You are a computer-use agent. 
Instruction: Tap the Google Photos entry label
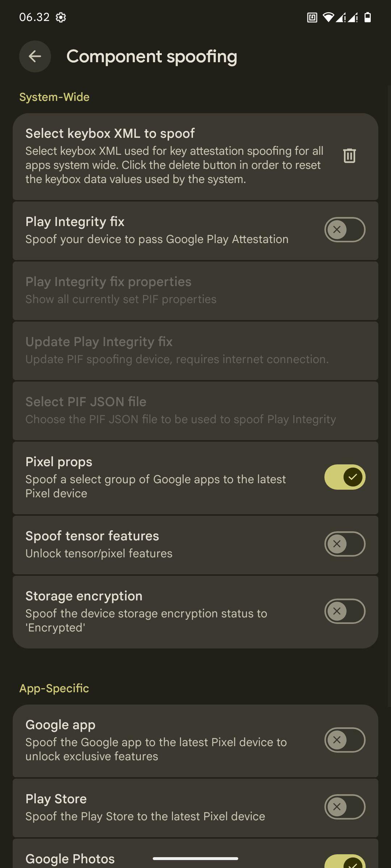(x=70, y=859)
